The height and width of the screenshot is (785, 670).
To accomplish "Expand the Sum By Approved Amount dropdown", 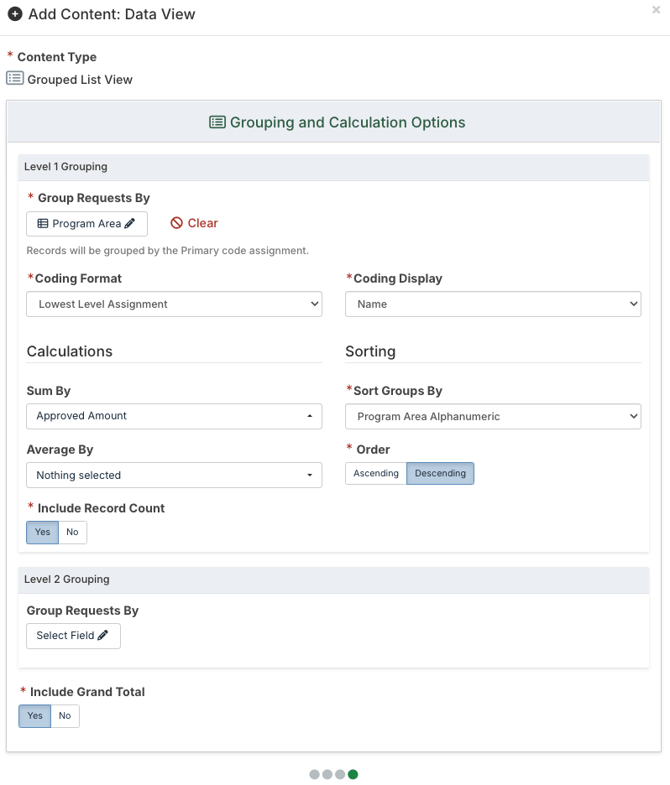I will pyautogui.click(x=174, y=416).
